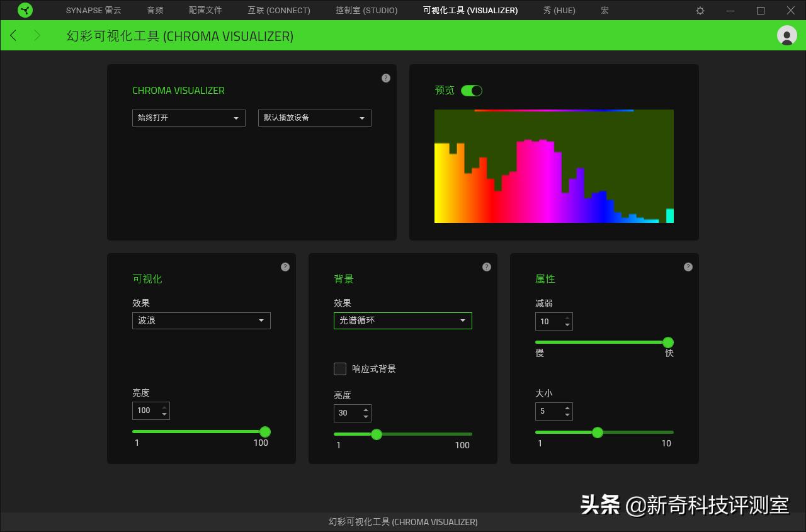Click the forward navigation arrow

pos(38,36)
